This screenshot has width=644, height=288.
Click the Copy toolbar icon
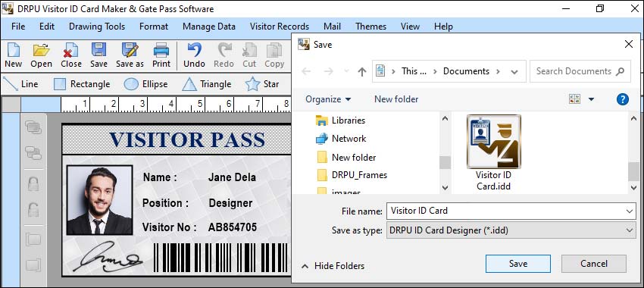pyautogui.click(x=274, y=55)
